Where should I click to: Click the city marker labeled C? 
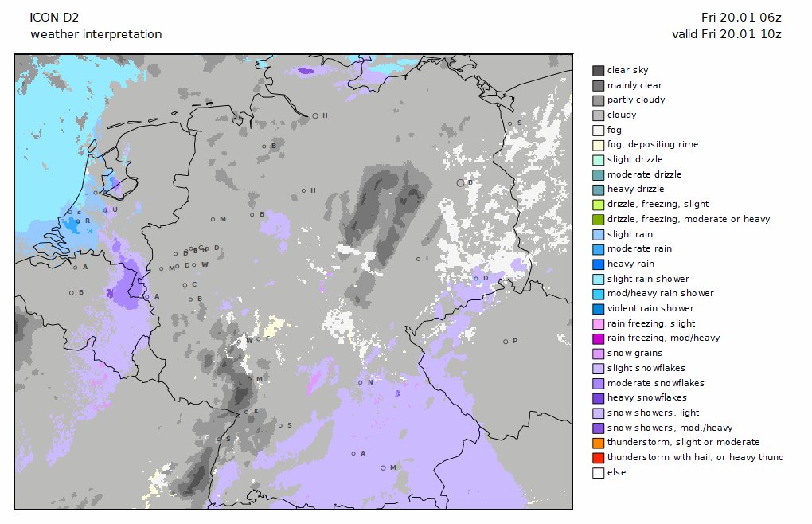pyautogui.click(x=185, y=285)
